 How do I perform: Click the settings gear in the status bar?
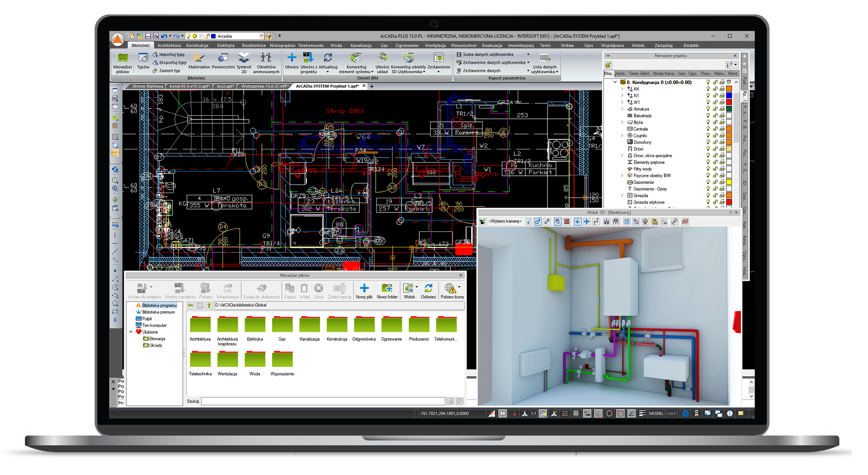pos(686,414)
